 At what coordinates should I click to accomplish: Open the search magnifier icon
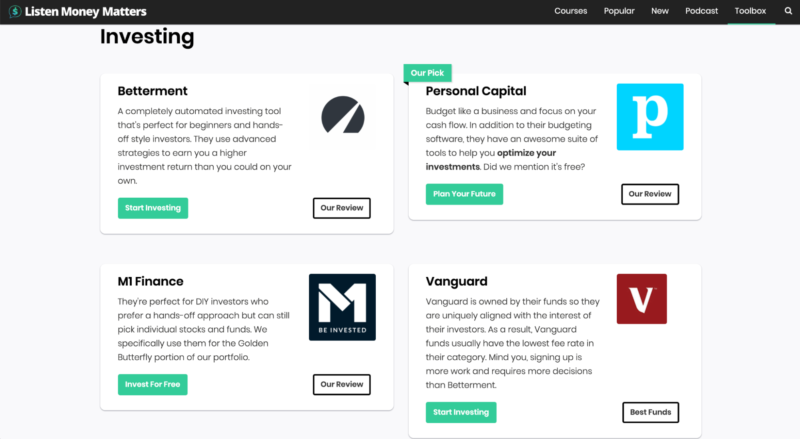click(x=788, y=11)
